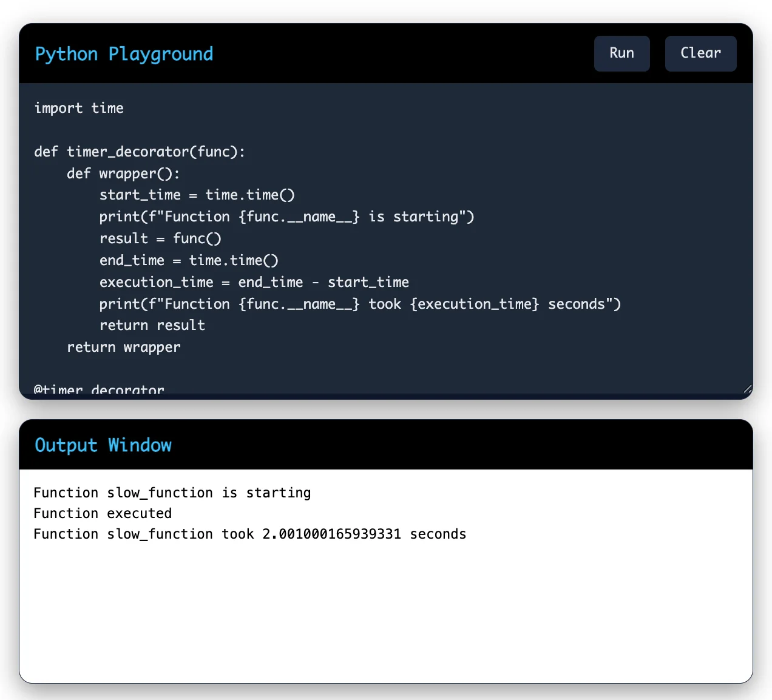Click the Python Playground title

[x=124, y=54]
